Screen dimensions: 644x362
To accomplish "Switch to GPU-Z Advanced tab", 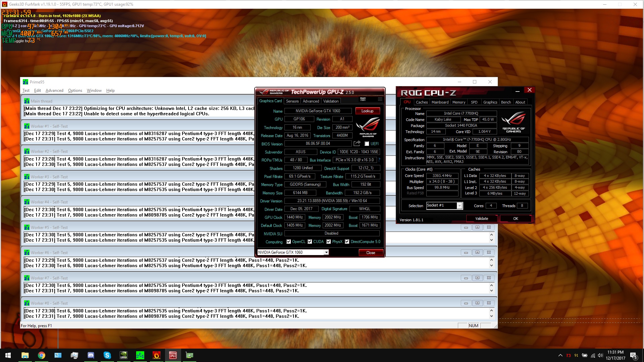I will tap(311, 101).
